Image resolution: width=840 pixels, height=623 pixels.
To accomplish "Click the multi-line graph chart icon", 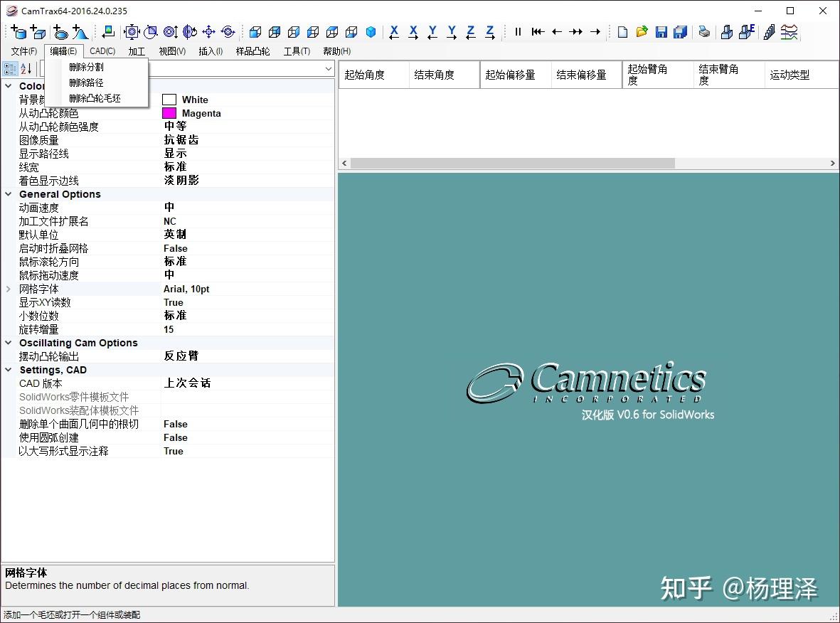I will (789, 32).
